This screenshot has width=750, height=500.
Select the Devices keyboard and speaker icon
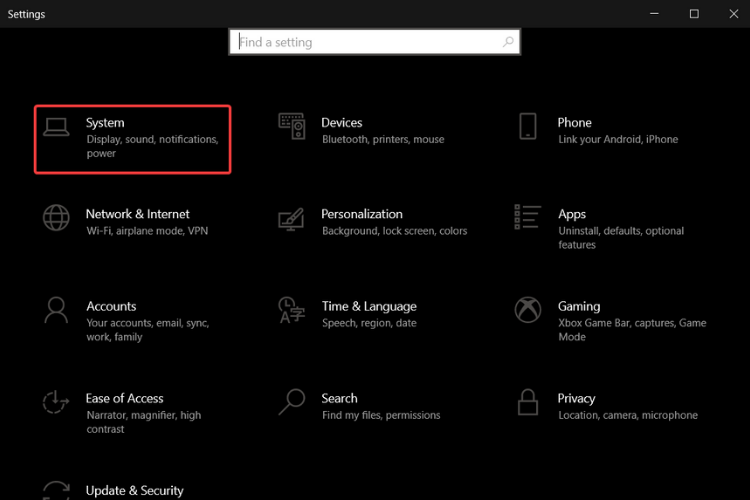pyautogui.click(x=292, y=126)
